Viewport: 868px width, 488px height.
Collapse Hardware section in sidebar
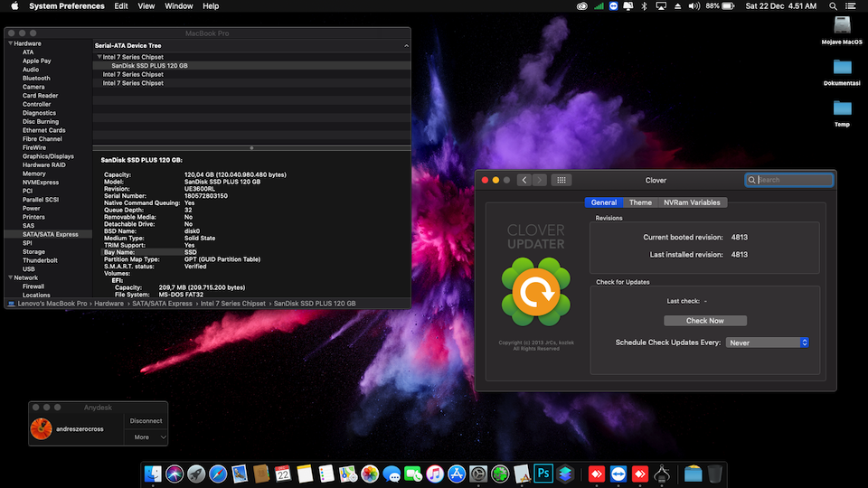pyautogui.click(x=11, y=43)
